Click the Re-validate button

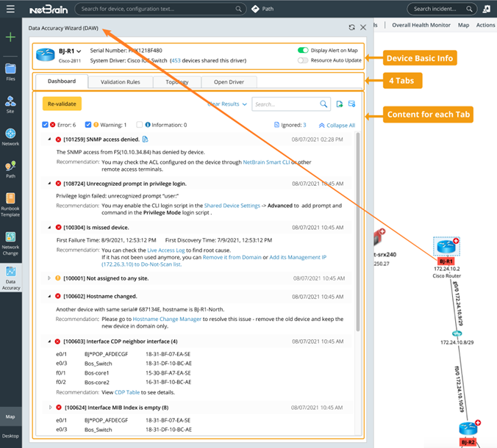tap(62, 104)
